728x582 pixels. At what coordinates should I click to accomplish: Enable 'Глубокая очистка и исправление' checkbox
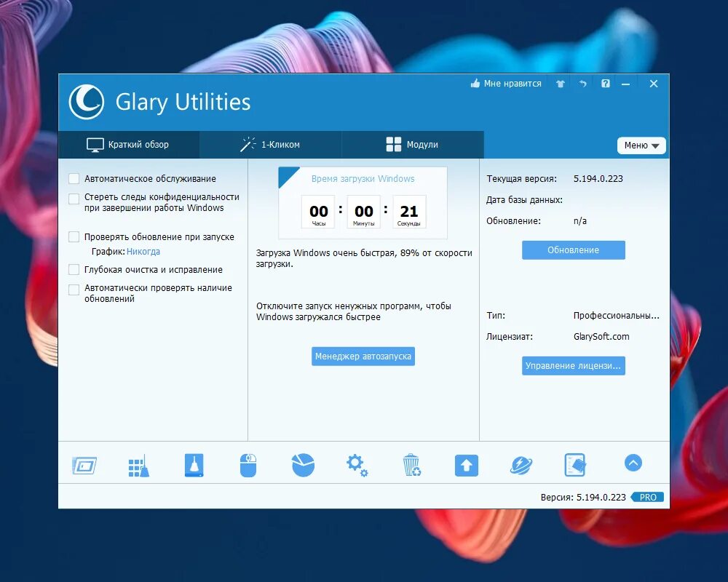point(74,270)
